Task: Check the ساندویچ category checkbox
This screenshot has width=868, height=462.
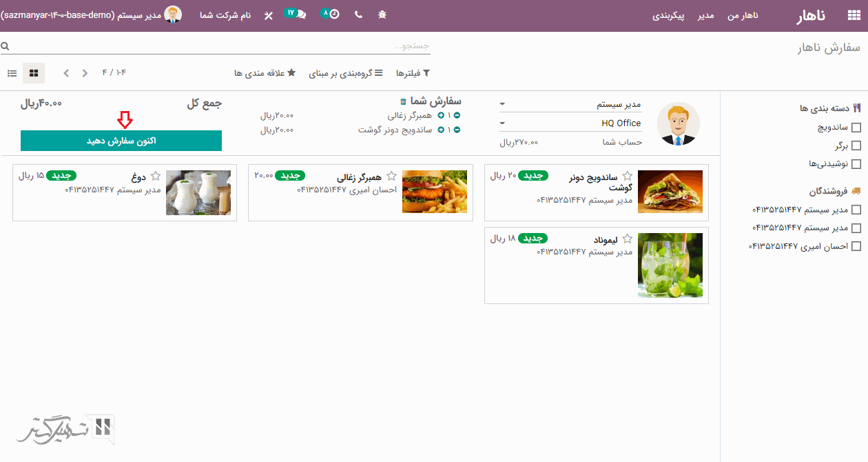Action: (856, 128)
